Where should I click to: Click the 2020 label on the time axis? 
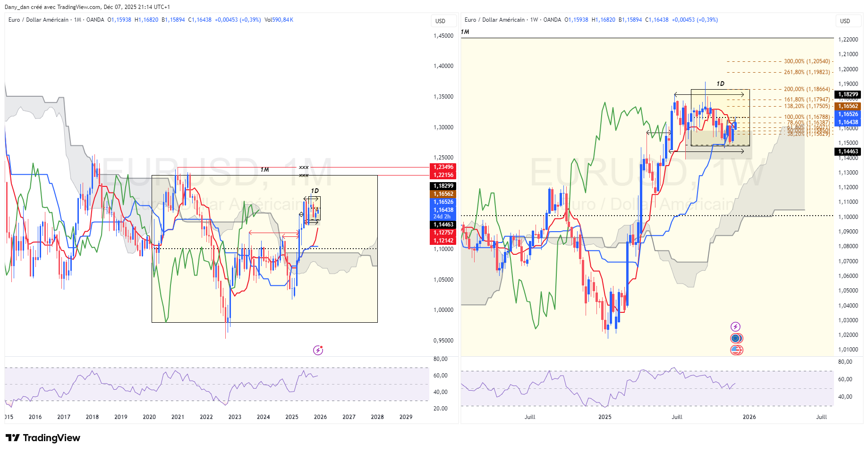(x=149, y=417)
